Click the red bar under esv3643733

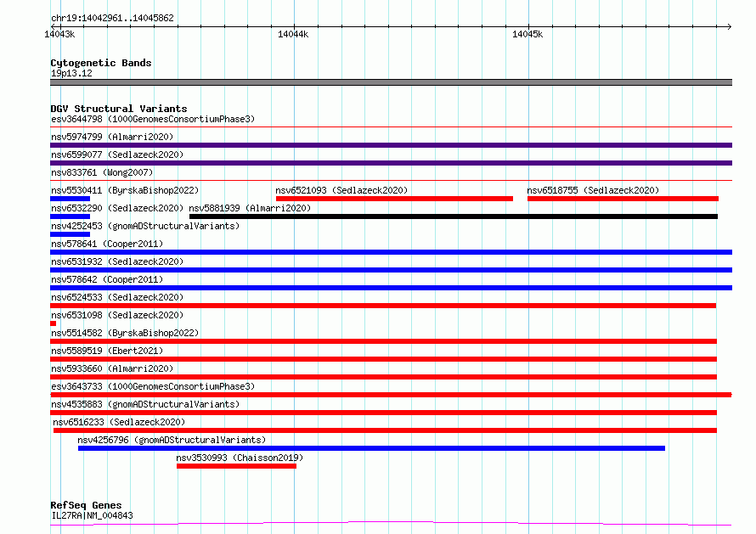tap(391, 395)
